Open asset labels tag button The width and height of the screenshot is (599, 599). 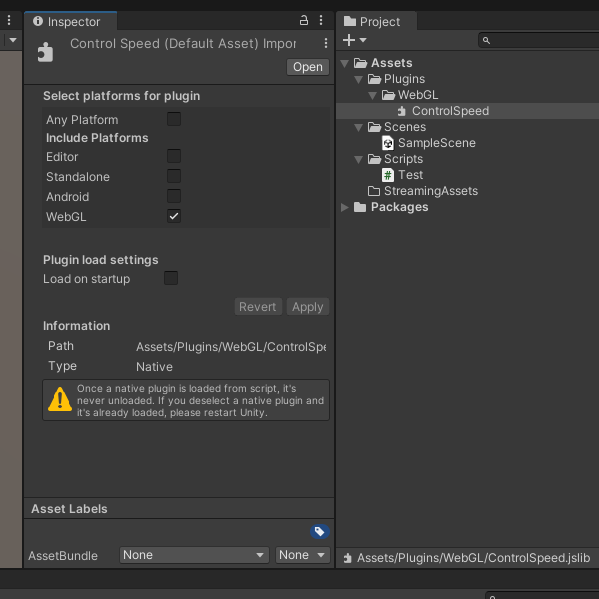[x=320, y=531]
